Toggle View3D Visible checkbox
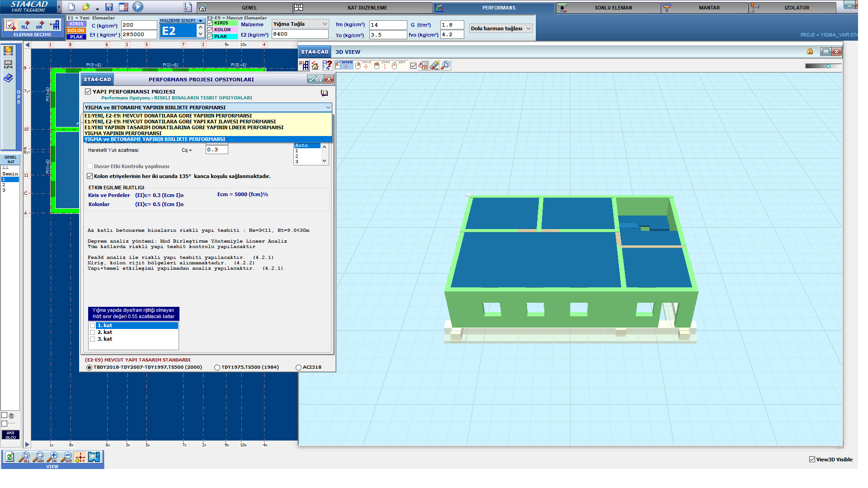 [x=812, y=460]
